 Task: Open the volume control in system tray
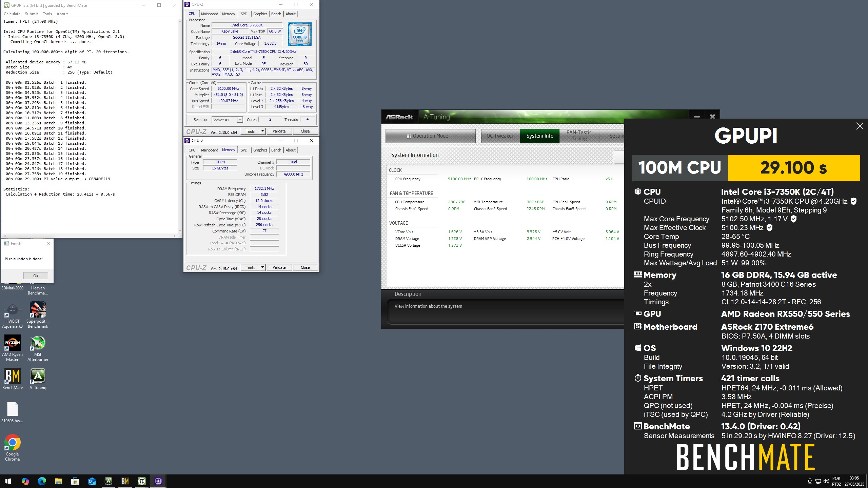(x=826, y=481)
